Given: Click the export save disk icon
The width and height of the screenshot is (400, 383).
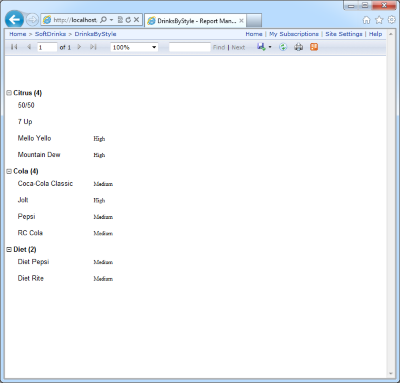Looking at the screenshot, I should (x=261, y=47).
